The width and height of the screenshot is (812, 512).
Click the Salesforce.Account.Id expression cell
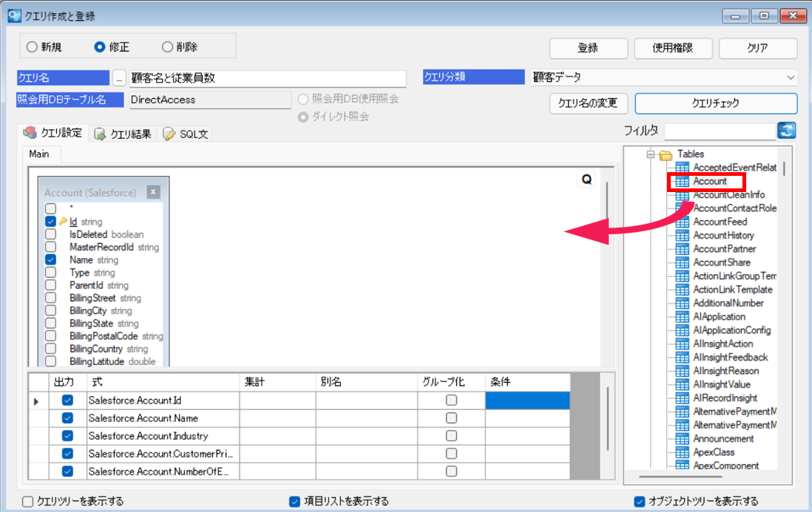coord(163,400)
